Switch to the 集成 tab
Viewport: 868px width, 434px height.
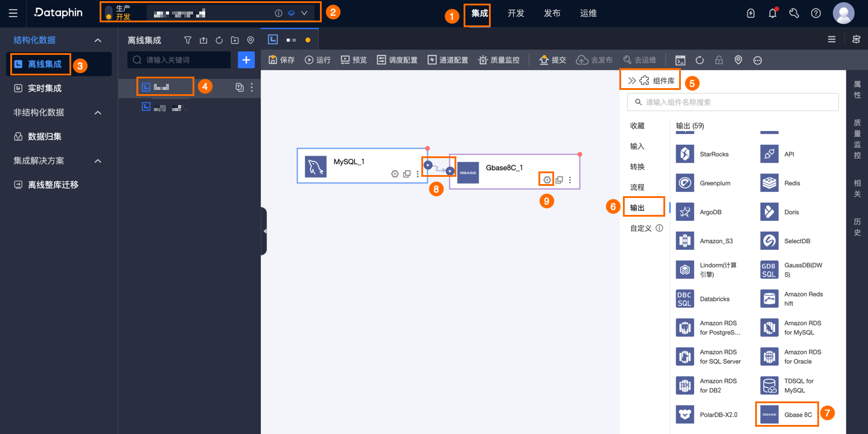[x=479, y=13]
